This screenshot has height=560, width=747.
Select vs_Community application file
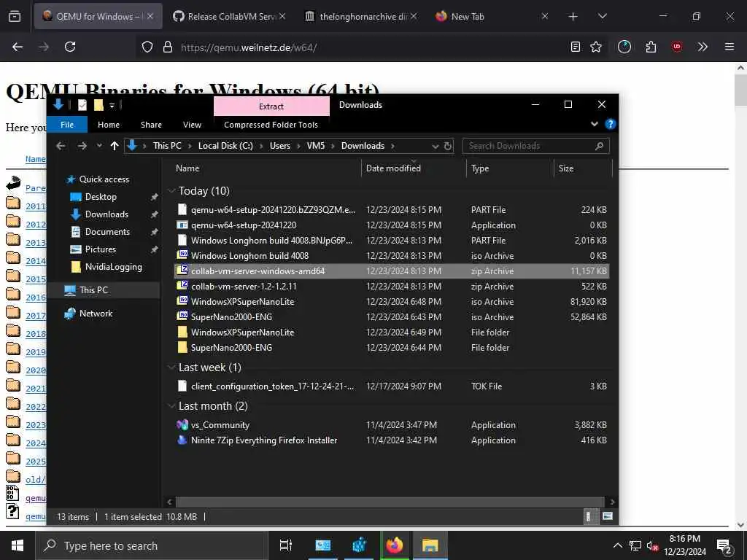point(391,425)
